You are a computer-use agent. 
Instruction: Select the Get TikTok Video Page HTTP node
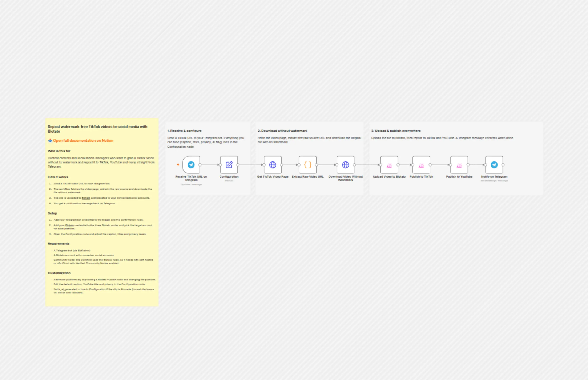pos(273,165)
